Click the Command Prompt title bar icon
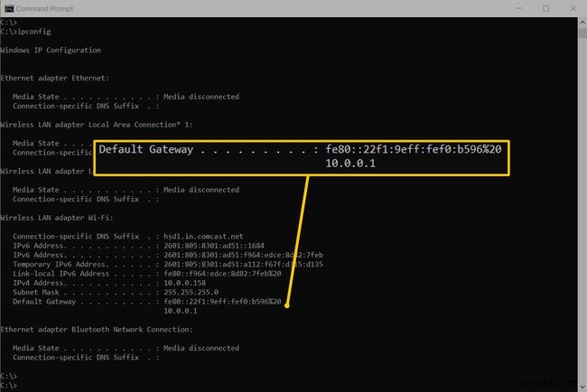The height and width of the screenshot is (392, 587). click(x=10, y=8)
